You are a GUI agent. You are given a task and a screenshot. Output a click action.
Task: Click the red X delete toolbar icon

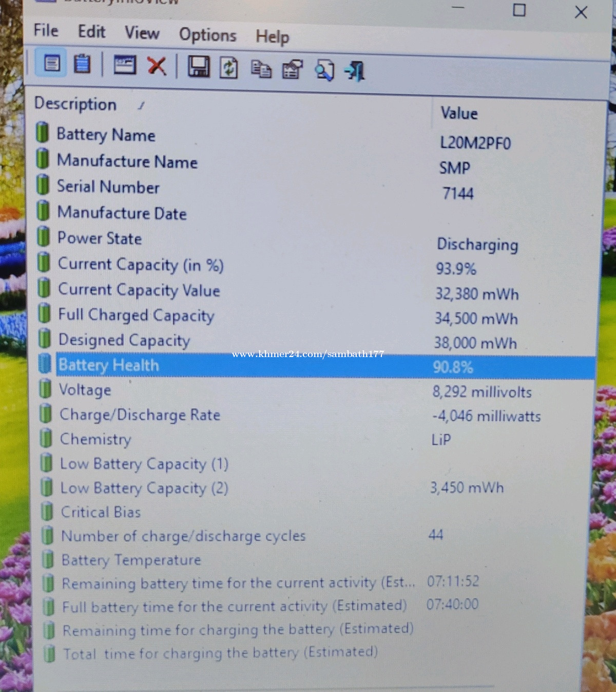[x=157, y=66]
